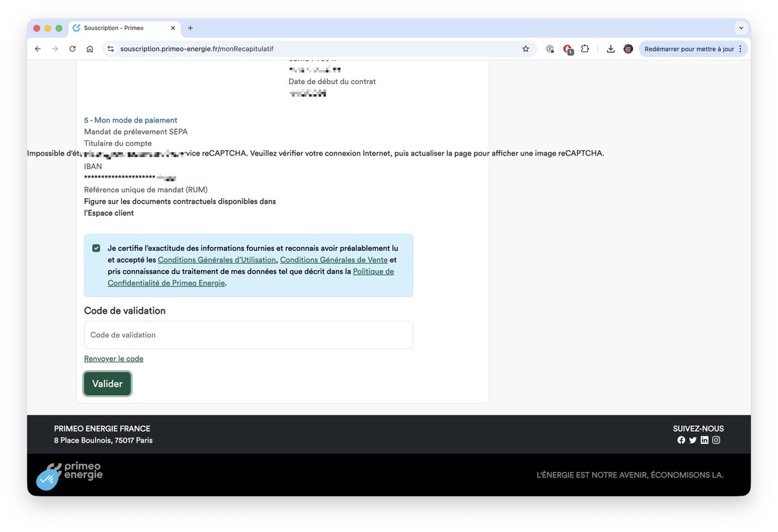
Task: Click the Chrome extension shield icon
Action: coord(550,49)
